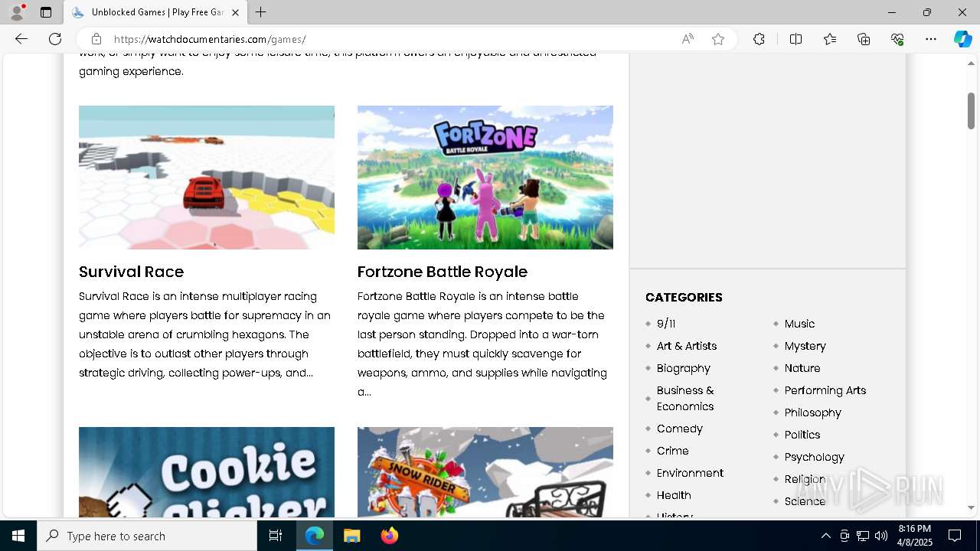The height and width of the screenshot is (551, 980).
Task: Open tab actions menu
Action: (46, 12)
